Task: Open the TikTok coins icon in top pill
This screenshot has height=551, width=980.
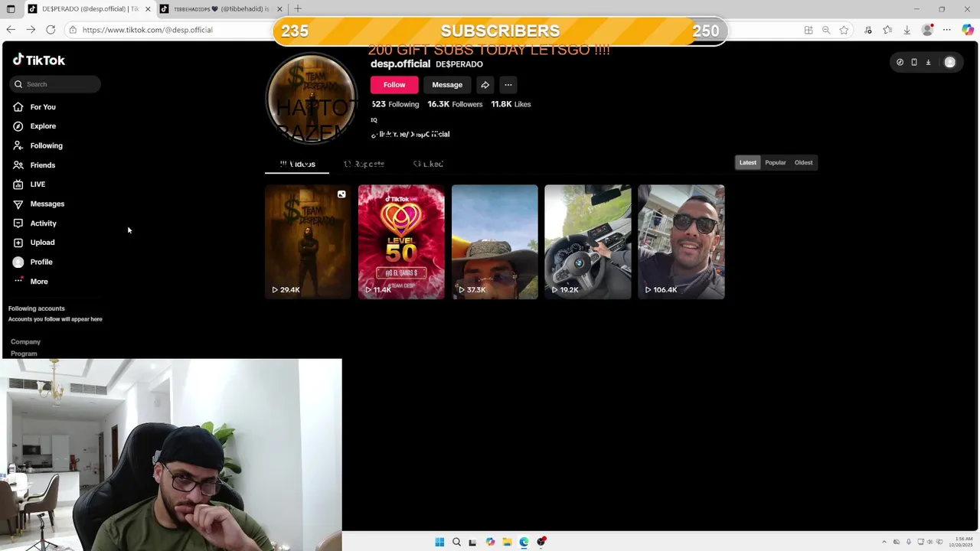Action: (900, 63)
